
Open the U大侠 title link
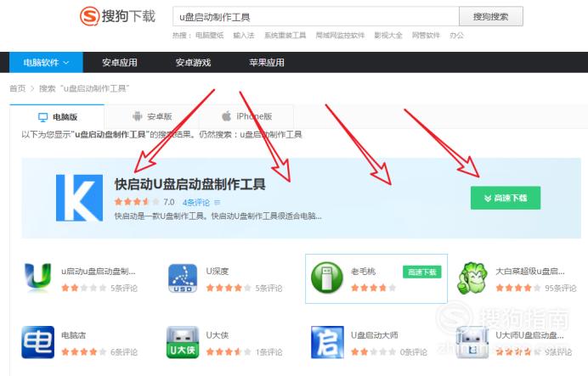point(218,335)
